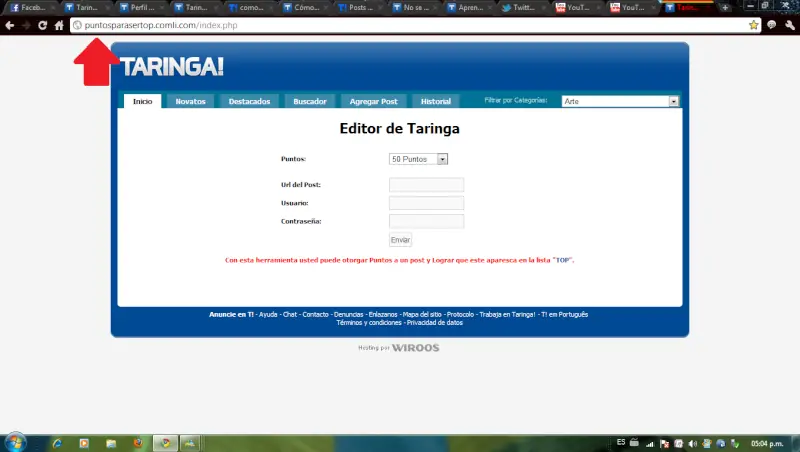
Task: Open Firefox from the taskbar
Action: click(138, 443)
